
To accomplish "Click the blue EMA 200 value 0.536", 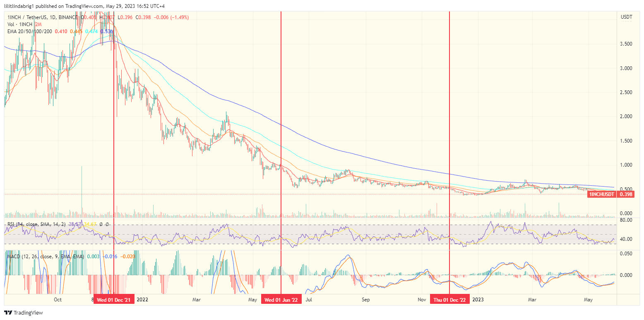I will (106, 32).
